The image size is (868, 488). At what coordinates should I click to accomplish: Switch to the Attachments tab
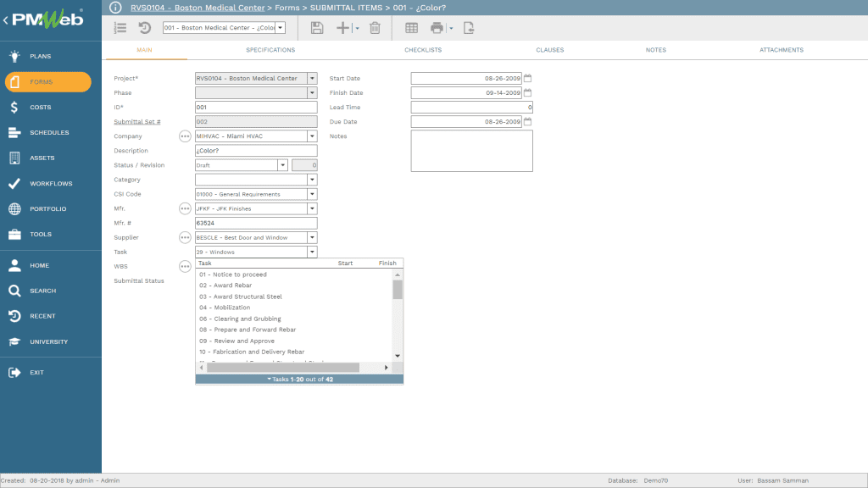(x=781, y=50)
